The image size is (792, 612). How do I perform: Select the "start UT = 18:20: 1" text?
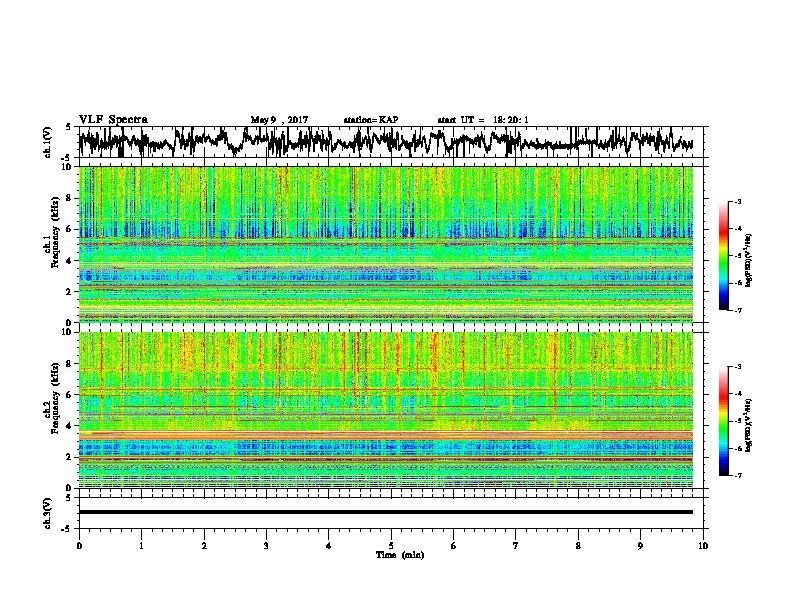coord(483,120)
